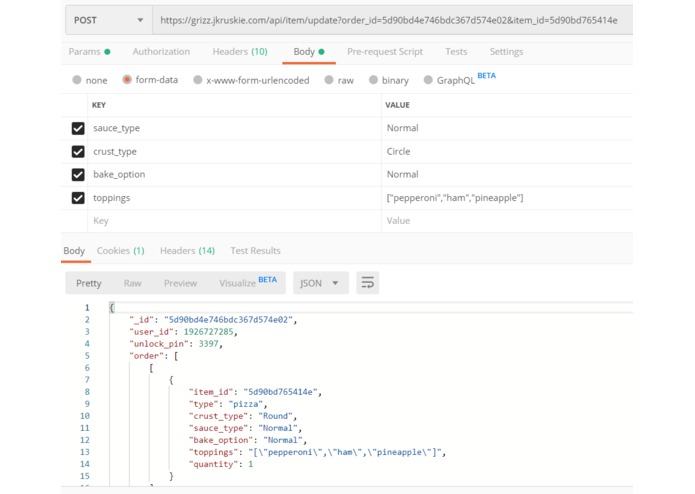Click the crust_type key cell
Screen dimensions: 695x494
234,152
